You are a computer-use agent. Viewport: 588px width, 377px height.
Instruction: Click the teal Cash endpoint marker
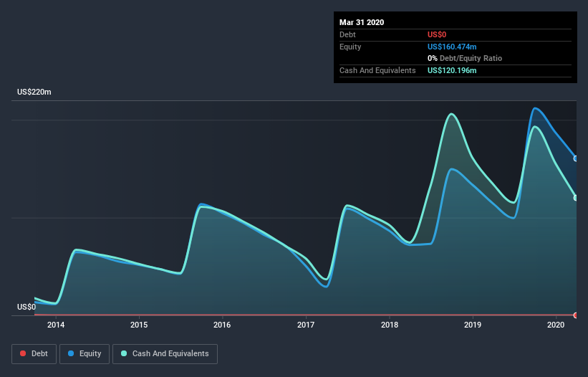point(576,198)
